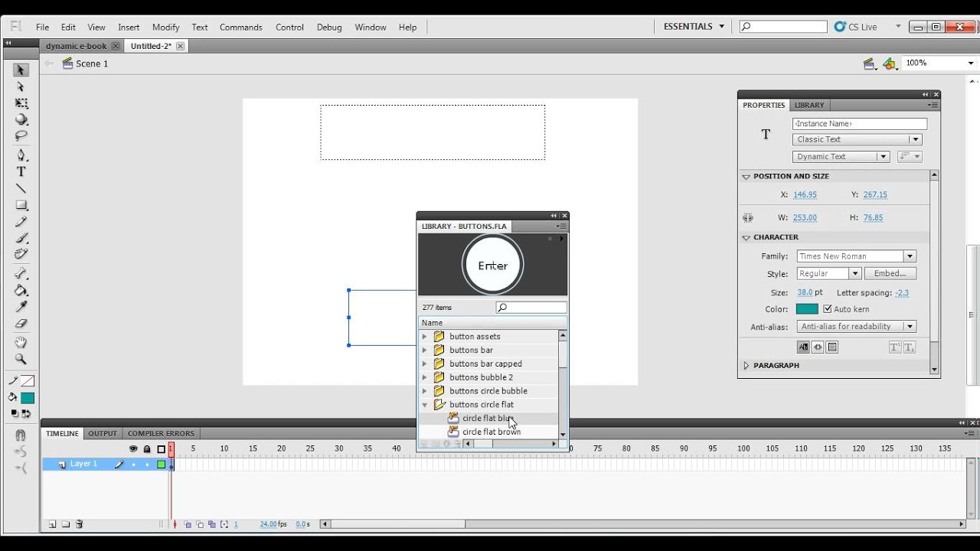Click the New Folder icon in timeline

[66, 524]
